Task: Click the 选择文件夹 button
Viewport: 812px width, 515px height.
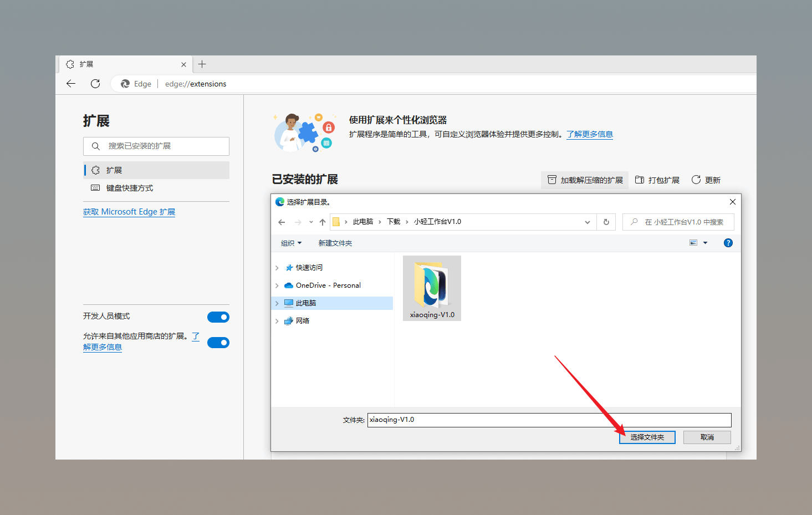Action: click(647, 437)
